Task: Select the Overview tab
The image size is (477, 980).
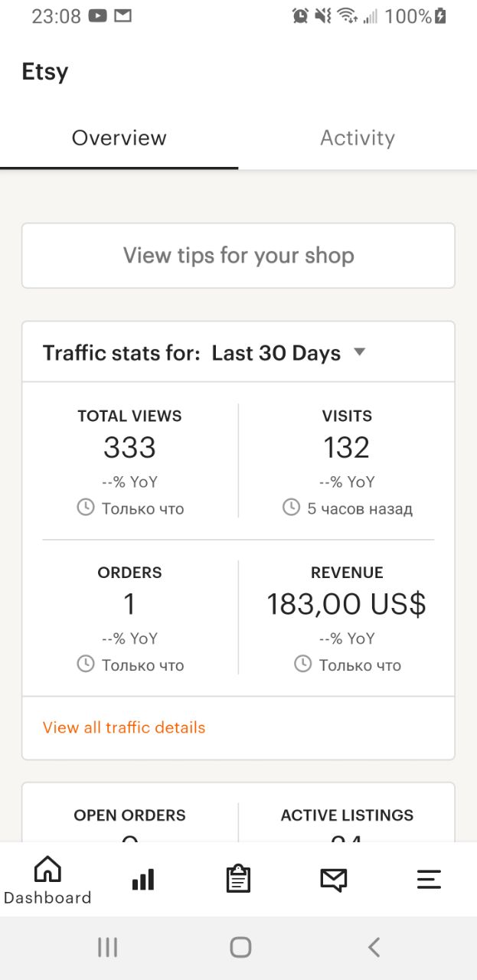Action: pyautogui.click(x=119, y=138)
